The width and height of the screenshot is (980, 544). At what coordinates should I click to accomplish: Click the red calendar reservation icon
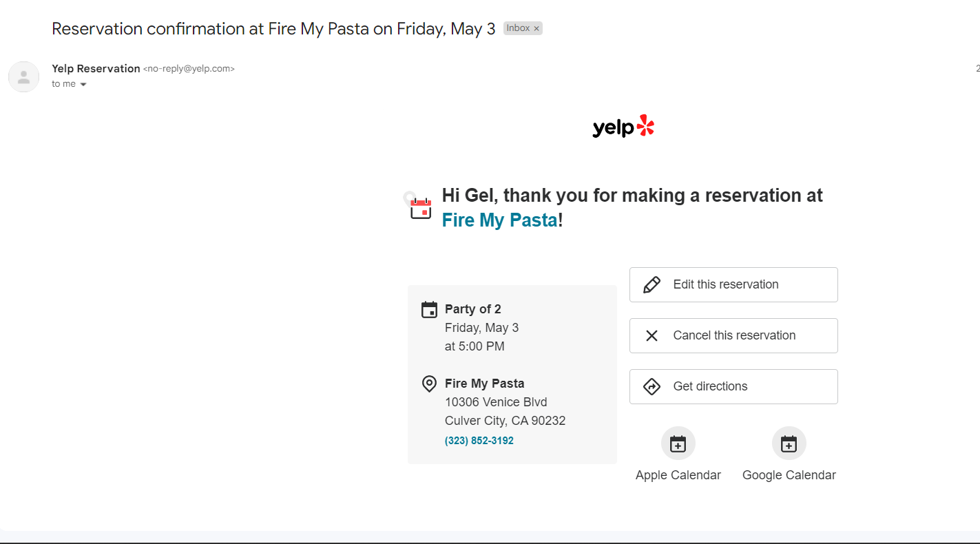tap(420, 208)
